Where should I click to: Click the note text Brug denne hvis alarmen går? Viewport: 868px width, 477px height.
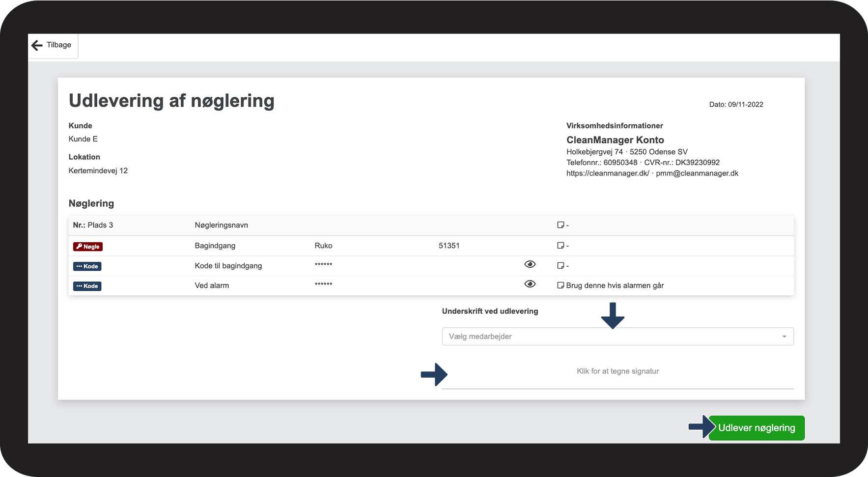pyautogui.click(x=615, y=285)
